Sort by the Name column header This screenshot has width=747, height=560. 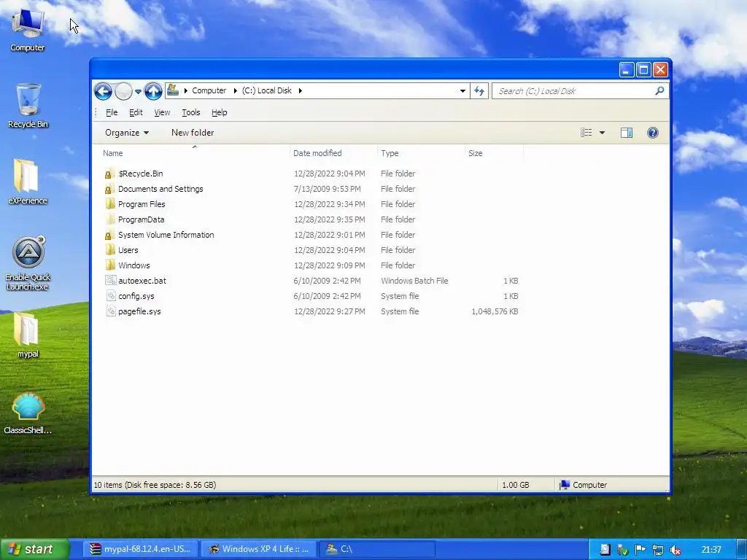tap(194, 153)
